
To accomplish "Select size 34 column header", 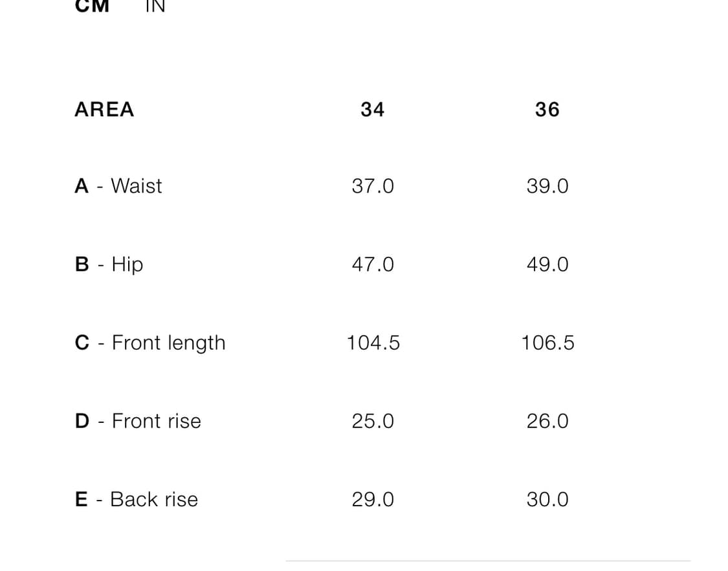I will click(372, 109).
